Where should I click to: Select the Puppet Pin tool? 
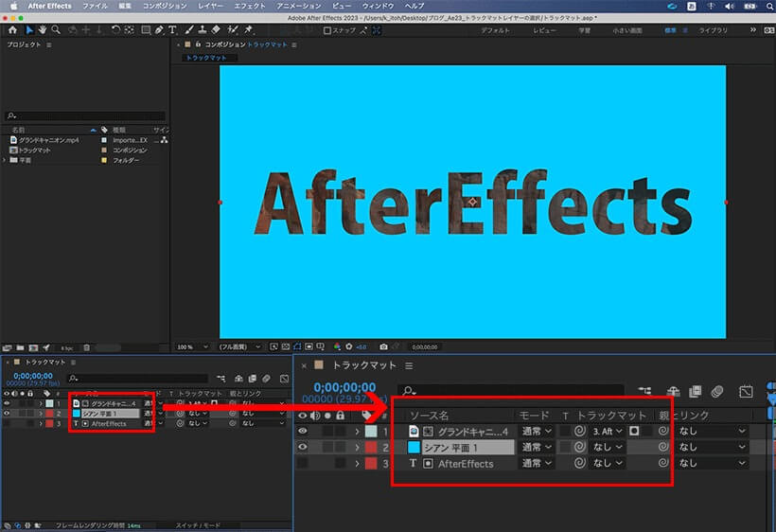click(x=249, y=30)
